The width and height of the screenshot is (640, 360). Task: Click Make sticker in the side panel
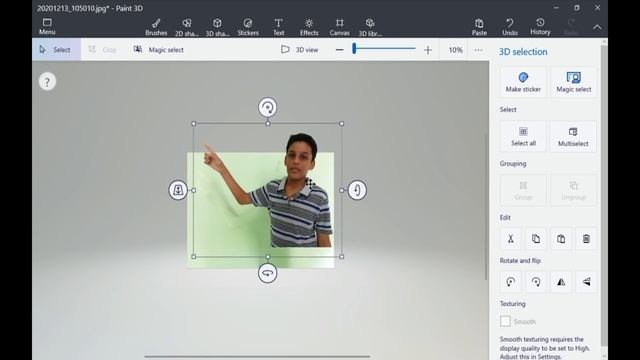tap(523, 82)
